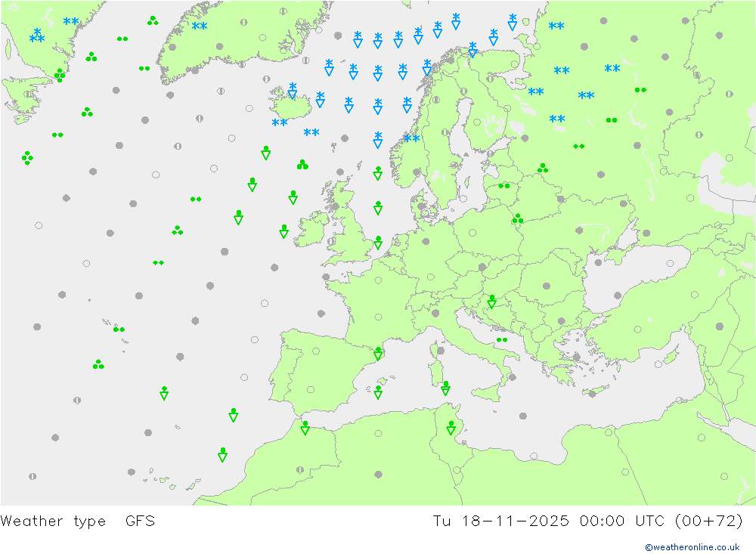Screen dimensions: 756x554
Task: Click the half-filled circle symbol over Wales
Action: [x=331, y=241]
